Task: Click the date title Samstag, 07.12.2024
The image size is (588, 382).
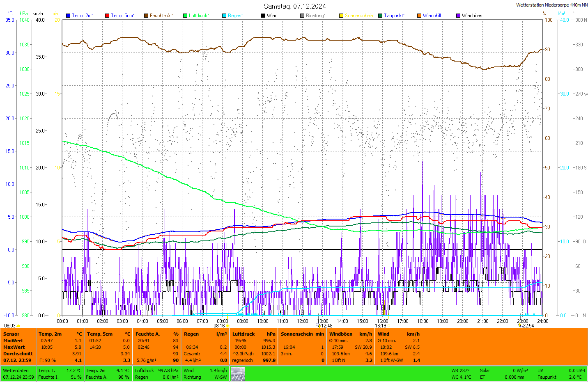Action: pyautogui.click(x=294, y=6)
